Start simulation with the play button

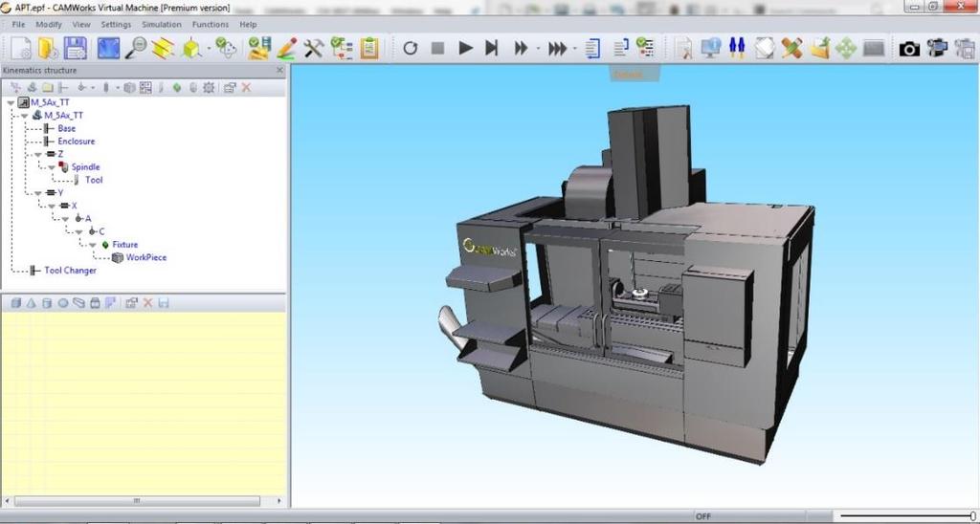point(466,48)
